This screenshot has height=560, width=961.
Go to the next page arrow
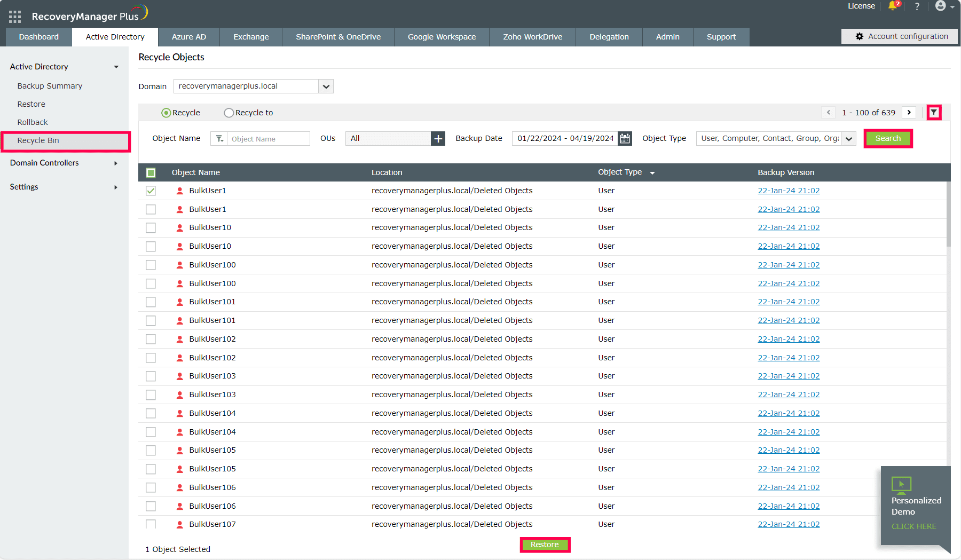909,113
